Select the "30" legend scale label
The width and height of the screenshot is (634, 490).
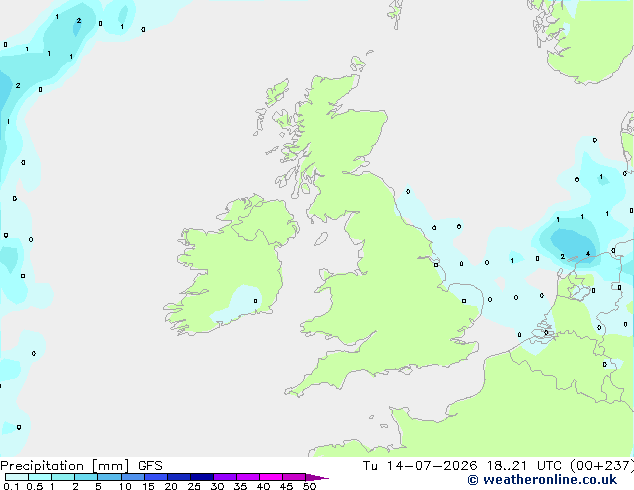[217, 486]
